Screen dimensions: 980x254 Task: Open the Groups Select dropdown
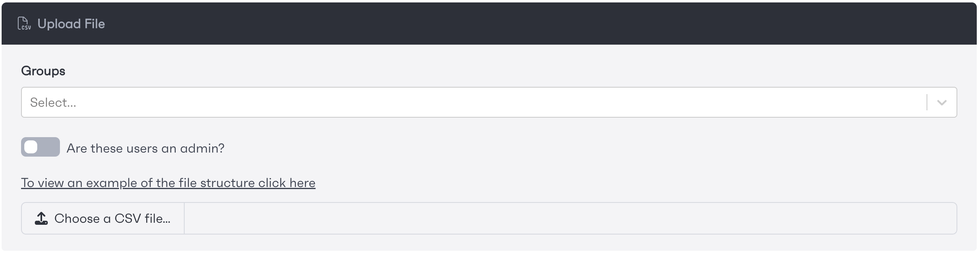coord(489,102)
